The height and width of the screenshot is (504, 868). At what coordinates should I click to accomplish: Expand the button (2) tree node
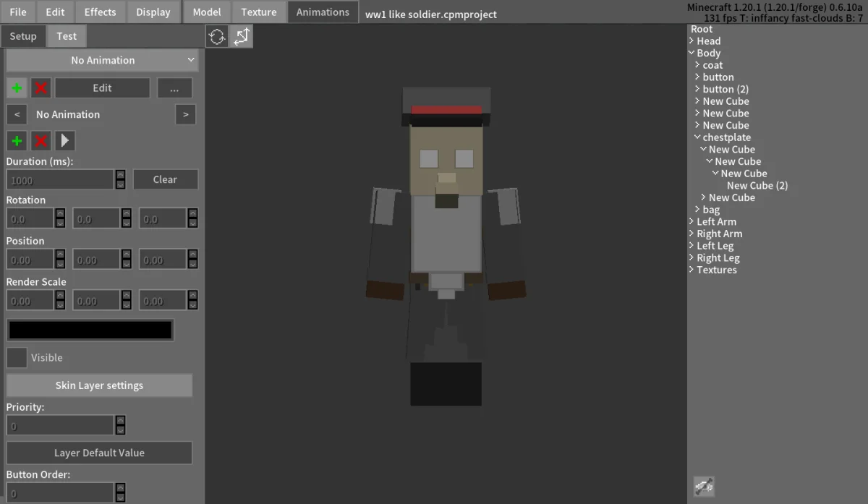click(x=697, y=89)
